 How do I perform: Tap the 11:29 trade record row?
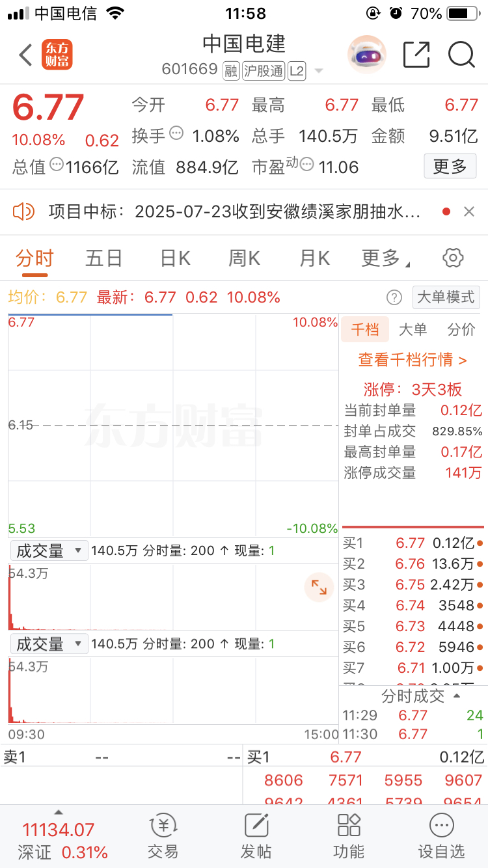coord(413,715)
